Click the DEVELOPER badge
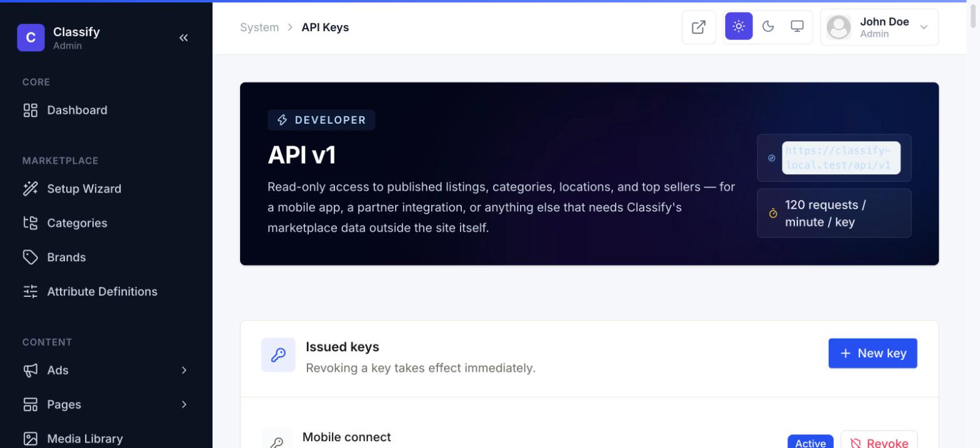 click(x=321, y=120)
